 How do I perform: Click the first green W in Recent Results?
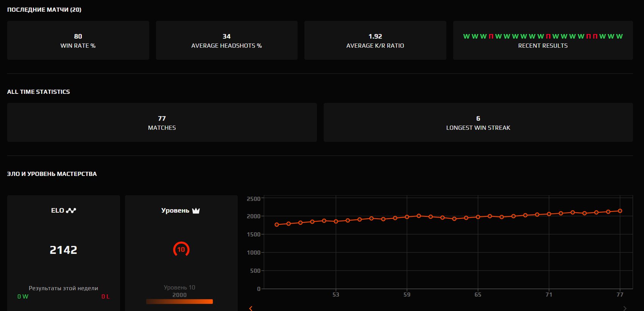(466, 36)
